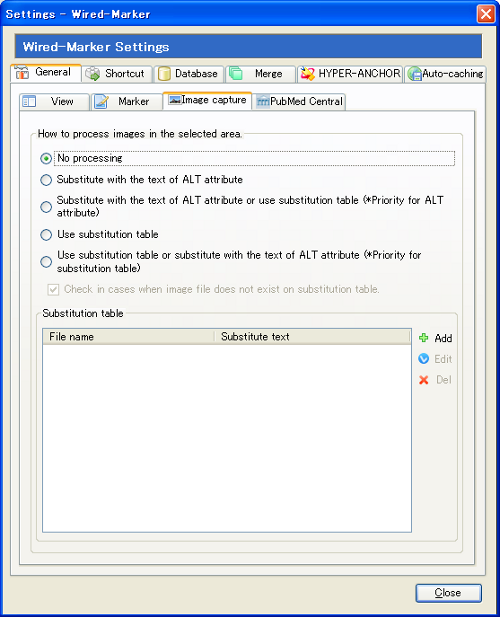Screen dimensions: 500x617
Task: Go to the Merge tab
Action: pos(260,74)
